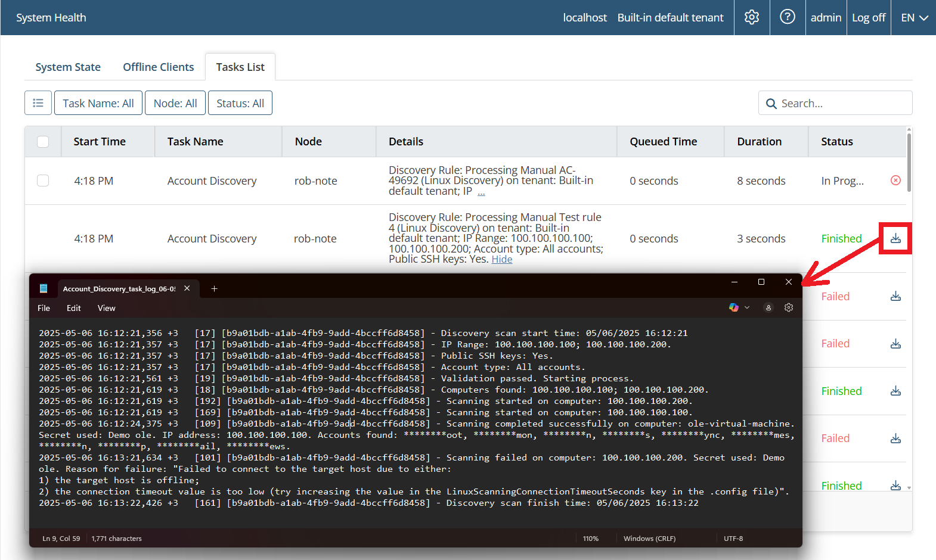Cancel the In Progress task
The height and width of the screenshot is (560, 936).
pyautogui.click(x=895, y=180)
